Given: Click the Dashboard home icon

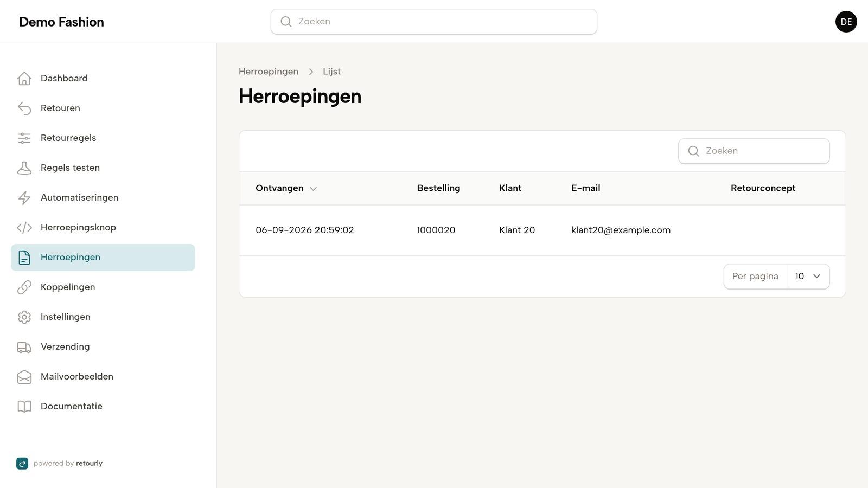Looking at the screenshot, I should 24,79.
